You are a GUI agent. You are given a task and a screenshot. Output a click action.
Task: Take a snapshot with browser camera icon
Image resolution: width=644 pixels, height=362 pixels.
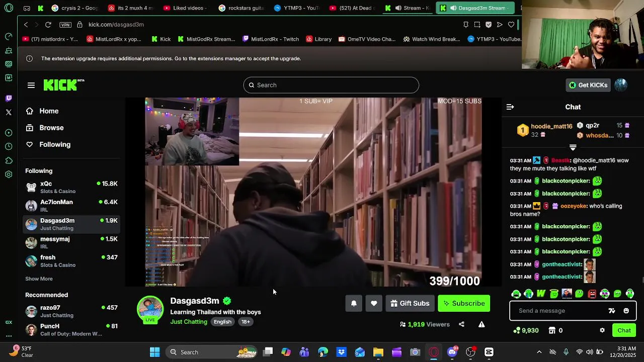coord(477,25)
